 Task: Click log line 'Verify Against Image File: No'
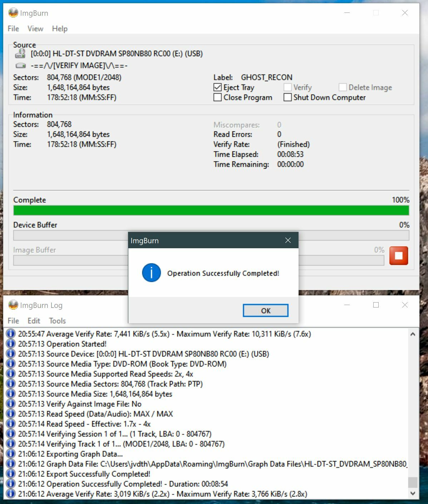[x=80, y=404]
